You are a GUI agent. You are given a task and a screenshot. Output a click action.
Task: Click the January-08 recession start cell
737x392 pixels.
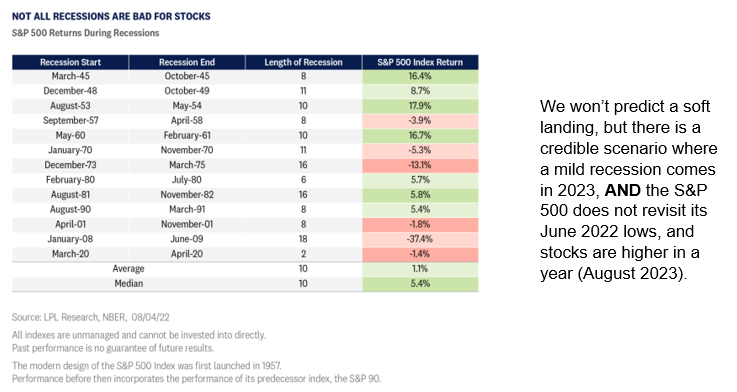[x=71, y=239]
